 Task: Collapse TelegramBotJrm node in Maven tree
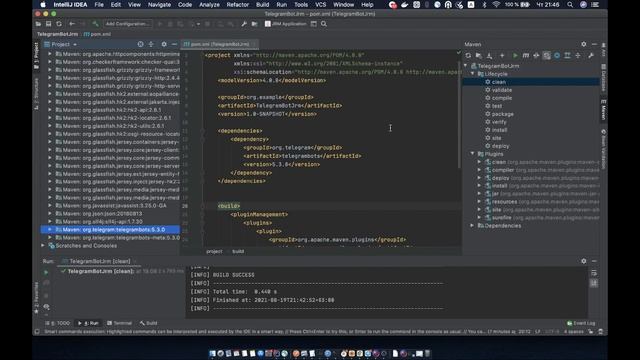465,66
